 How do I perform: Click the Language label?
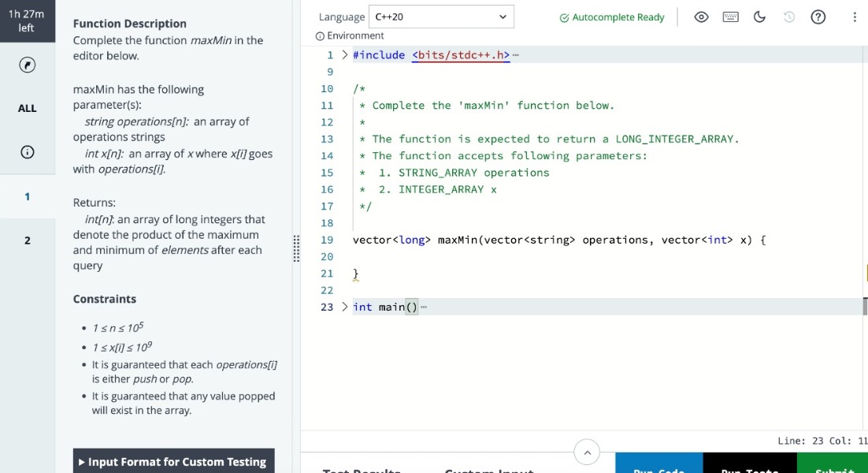tap(342, 17)
